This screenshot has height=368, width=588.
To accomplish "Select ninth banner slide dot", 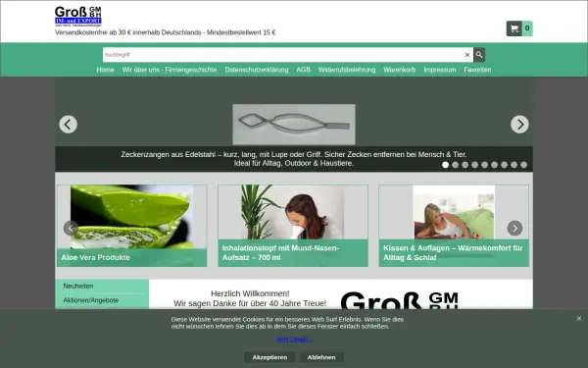I will coord(523,165).
